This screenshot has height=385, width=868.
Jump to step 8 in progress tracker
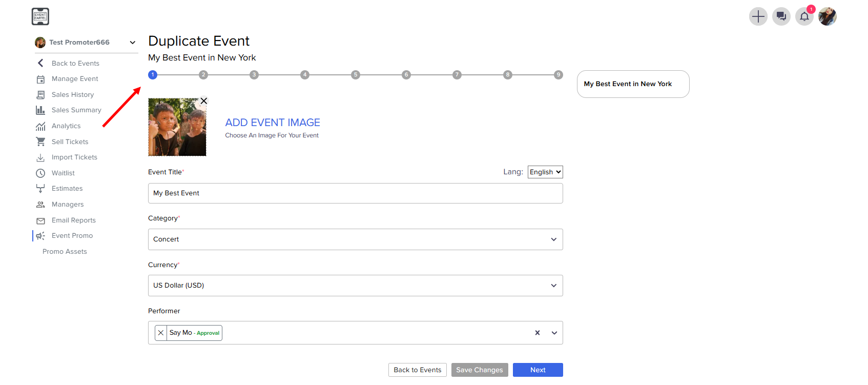[508, 75]
